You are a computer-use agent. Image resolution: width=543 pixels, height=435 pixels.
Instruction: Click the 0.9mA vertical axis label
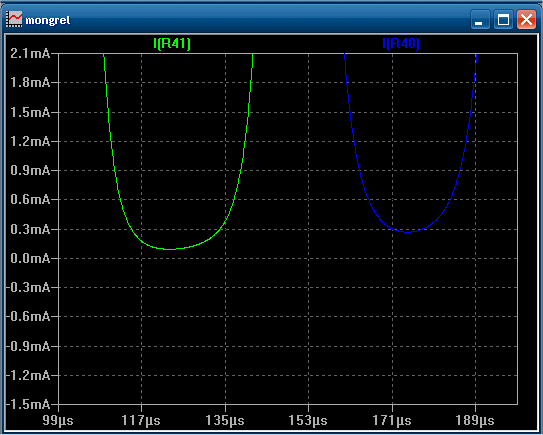pos(30,171)
